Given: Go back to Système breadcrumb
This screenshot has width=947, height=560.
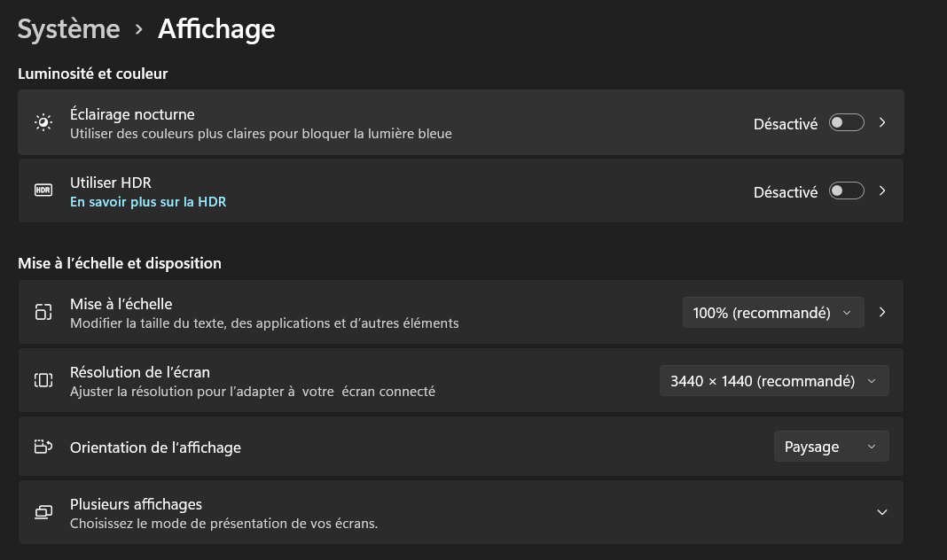Looking at the screenshot, I should point(69,29).
